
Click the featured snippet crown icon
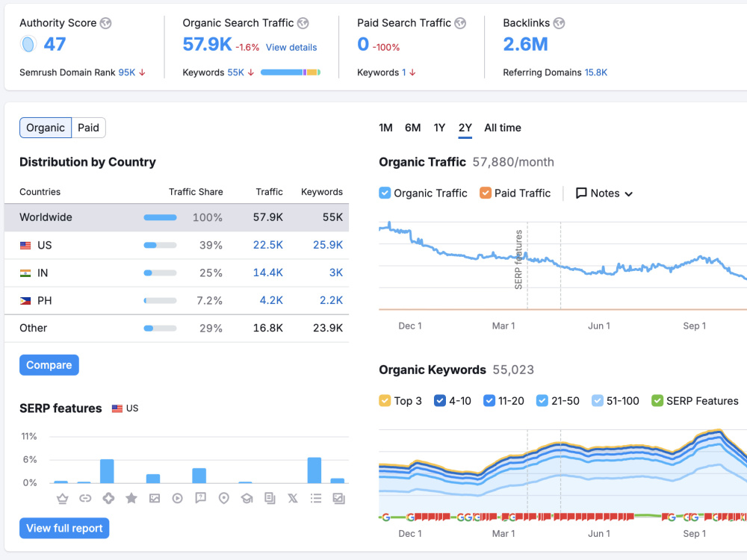click(63, 499)
